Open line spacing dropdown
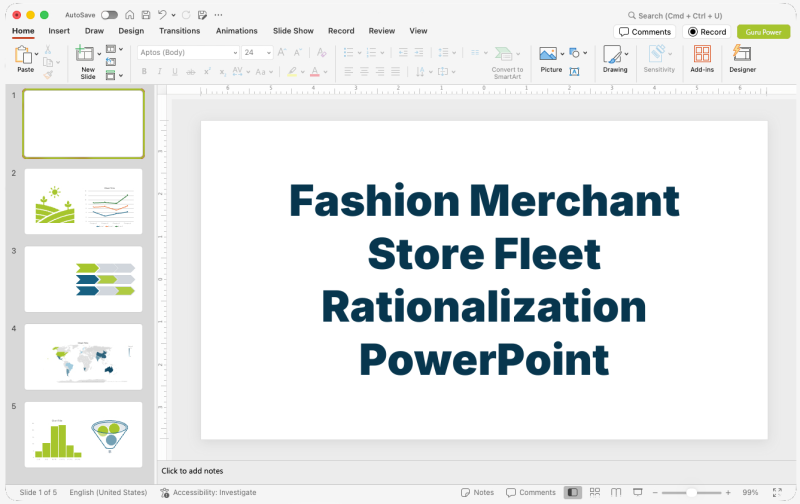The width and height of the screenshot is (800, 504). [454, 53]
